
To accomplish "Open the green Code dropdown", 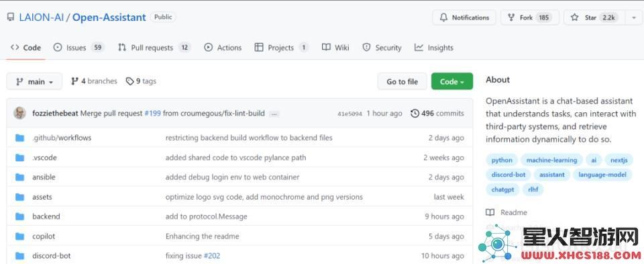I will [451, 81].
